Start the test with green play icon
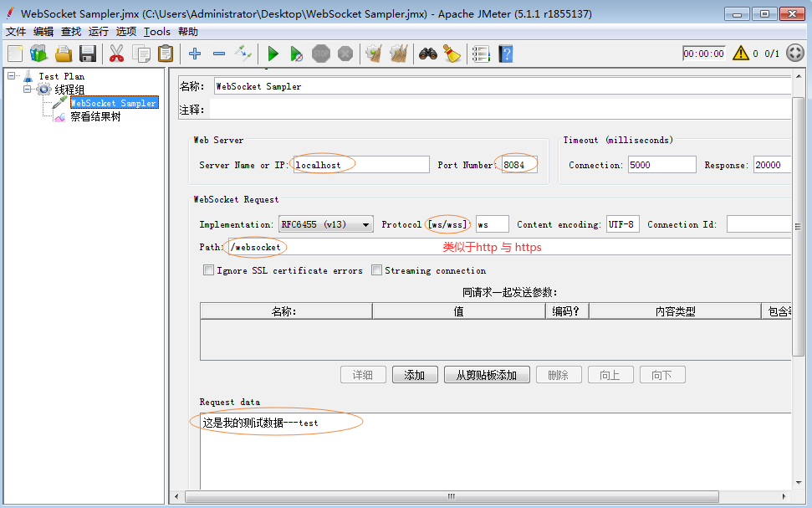Image resolution: width=812 pixels, height=508 pixels. (273, 54)
